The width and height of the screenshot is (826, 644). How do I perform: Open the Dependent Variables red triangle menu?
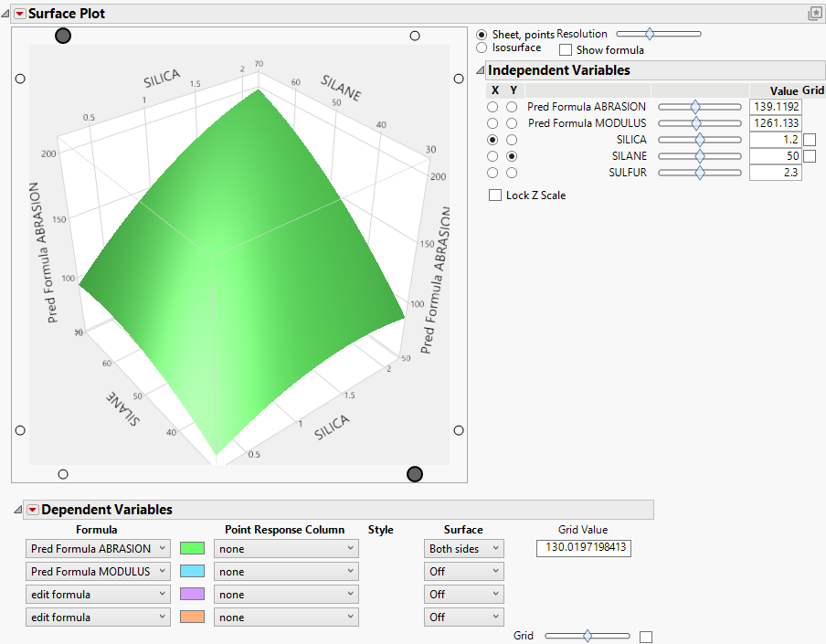pos(34,510)
